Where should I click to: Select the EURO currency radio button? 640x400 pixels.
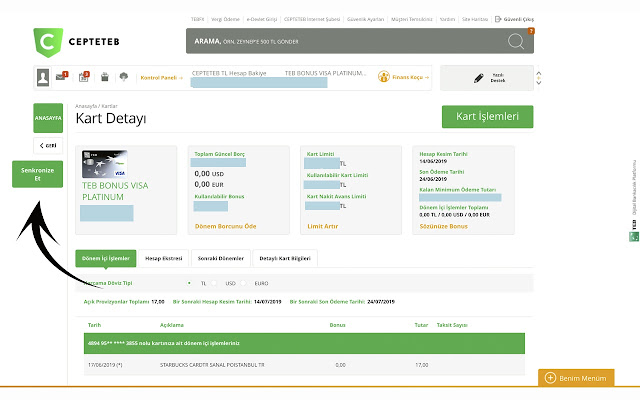[243, 283]
